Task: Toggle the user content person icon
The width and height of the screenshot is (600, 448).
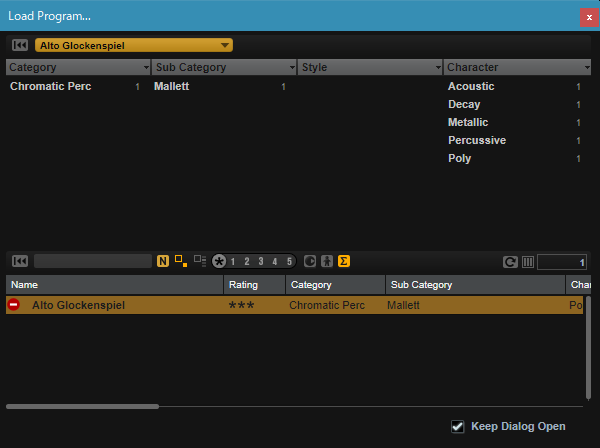Action: pyautogui.click(x=327, y=261)
